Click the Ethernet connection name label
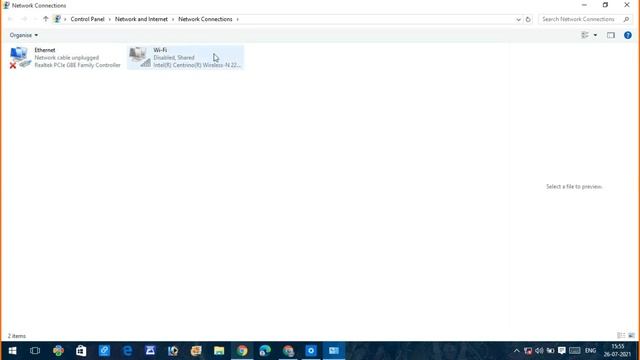 click(45, 50)
